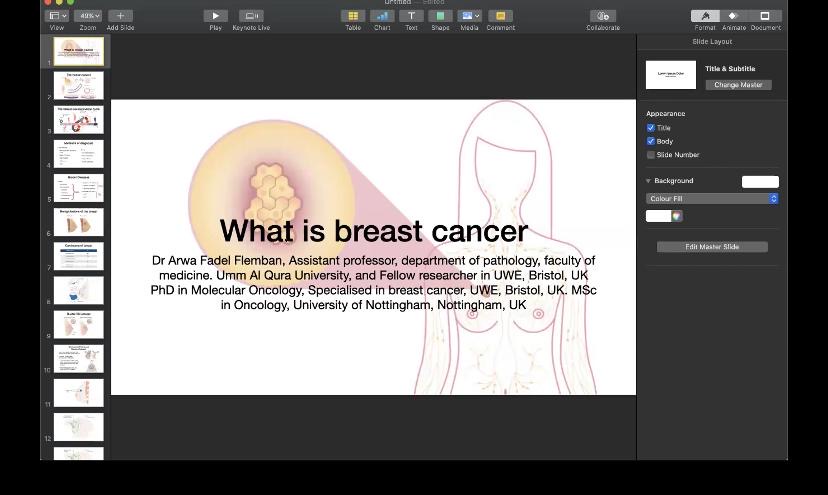Click the Appearance section label
Image resolution: width=828 pixels, height=495 pixels.
(665, 114)
